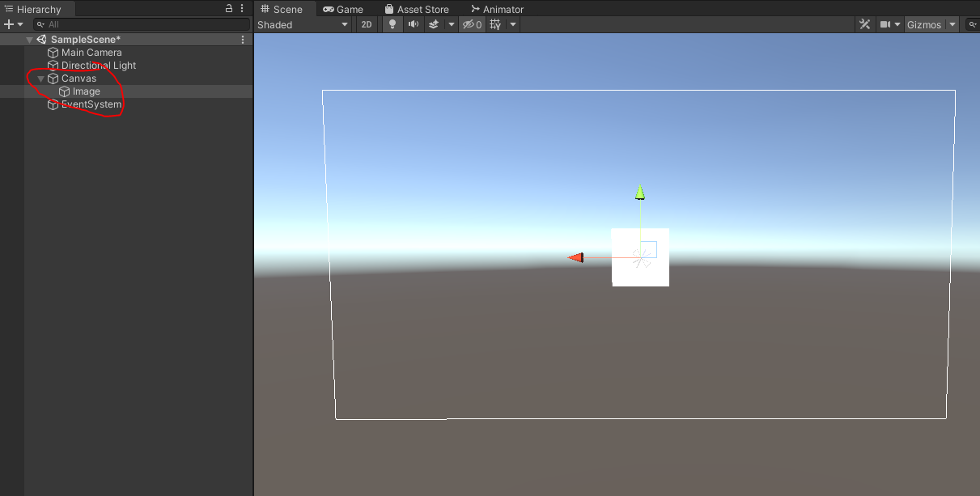Toggle hidden objects visibility counter
The height and width of the screenshot is (496, 980).
(472, 25)
